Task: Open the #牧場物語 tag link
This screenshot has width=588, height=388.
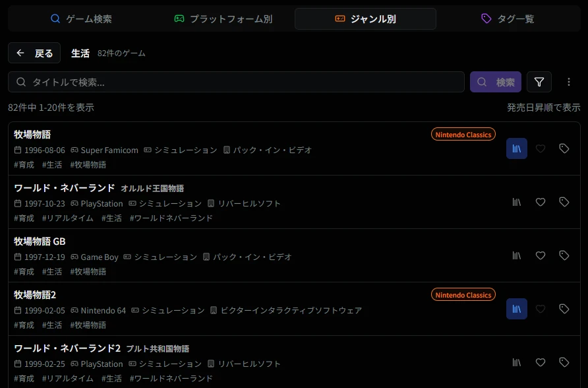Action: [x=89, y=164]
